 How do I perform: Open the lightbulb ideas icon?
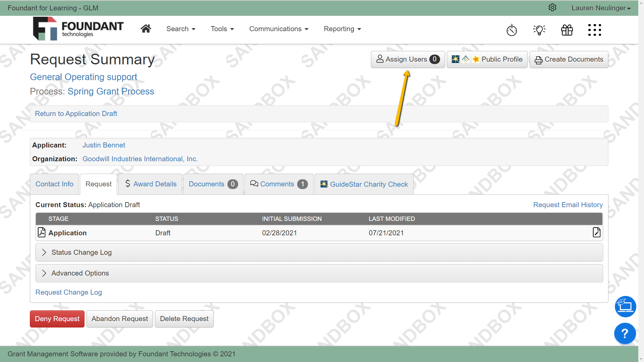539,30
